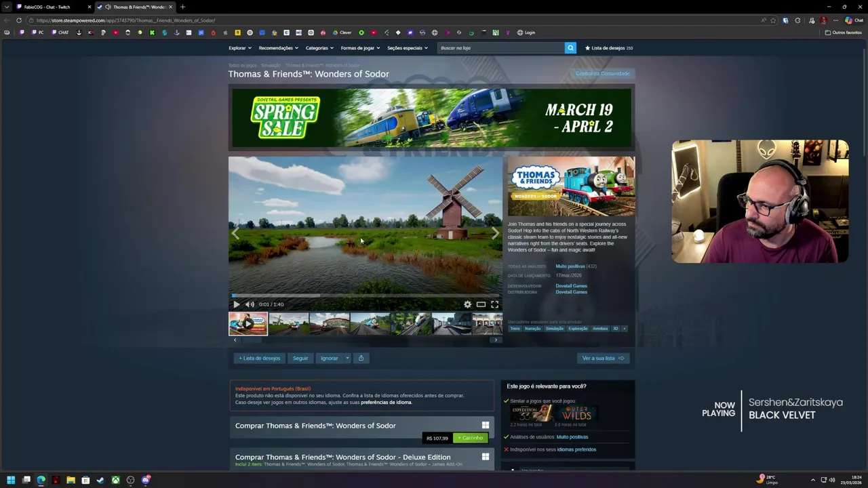Reload the page
Screen dimensions: 868x488
tap(18, 20)
